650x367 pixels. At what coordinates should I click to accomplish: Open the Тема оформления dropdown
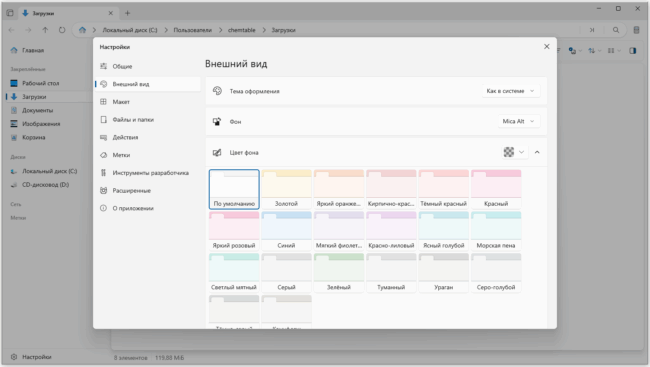(x=511, y=91)
